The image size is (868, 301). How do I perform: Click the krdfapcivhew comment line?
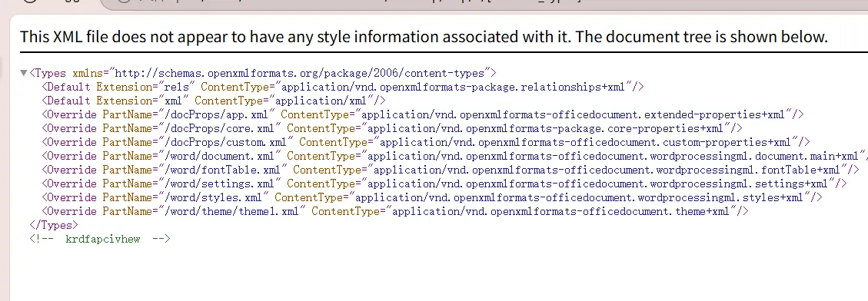click(100, 239)
